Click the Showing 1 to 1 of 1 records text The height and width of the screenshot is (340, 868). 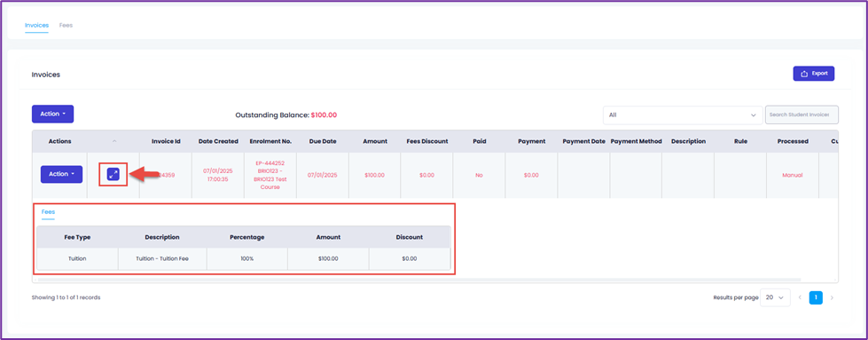tap(66, 298)
